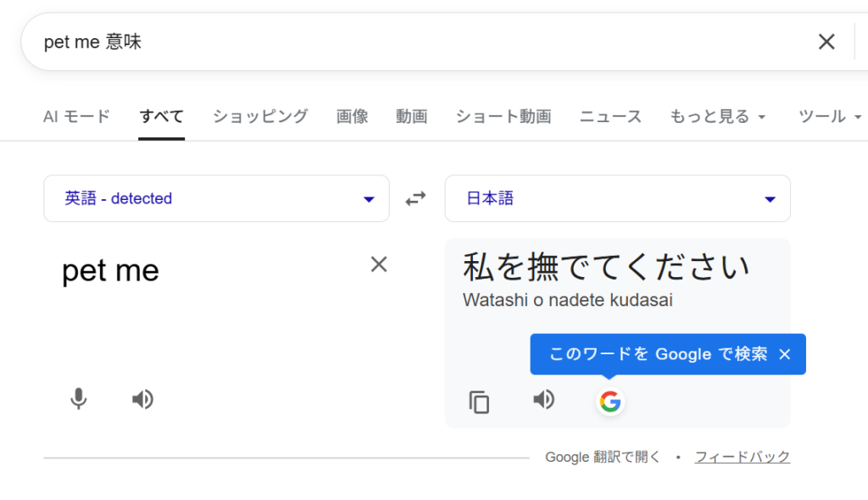Expand the もっと見る menu
Image resolution: width=868 pixels, height=500 pixels.
(x=717, y=117)
